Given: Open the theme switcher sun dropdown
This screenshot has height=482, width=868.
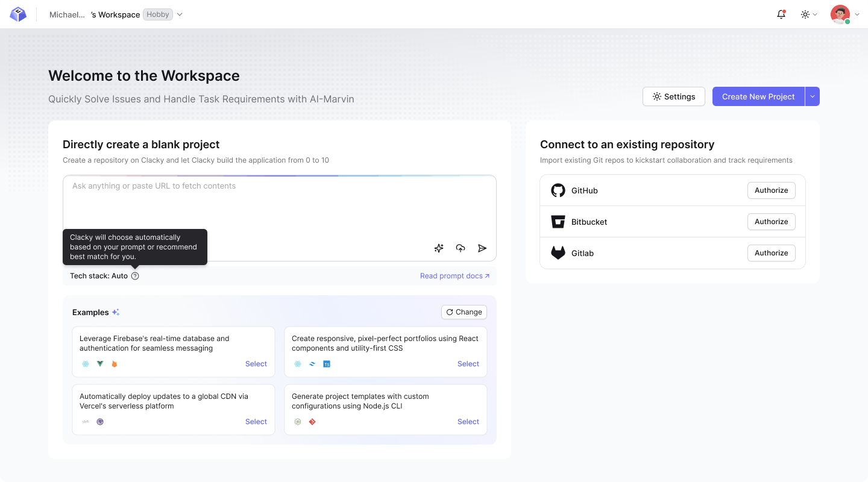Looking at the screenshot, I should [808, 14].
